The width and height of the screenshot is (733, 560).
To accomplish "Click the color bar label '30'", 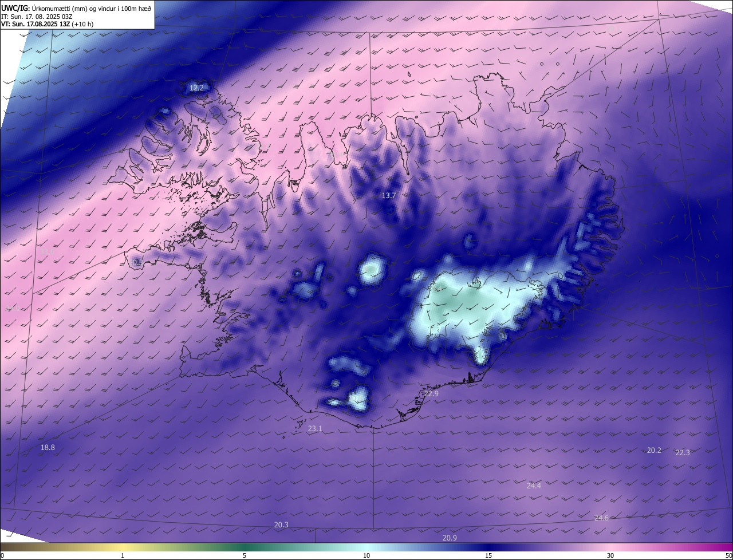I will [610, 555].
